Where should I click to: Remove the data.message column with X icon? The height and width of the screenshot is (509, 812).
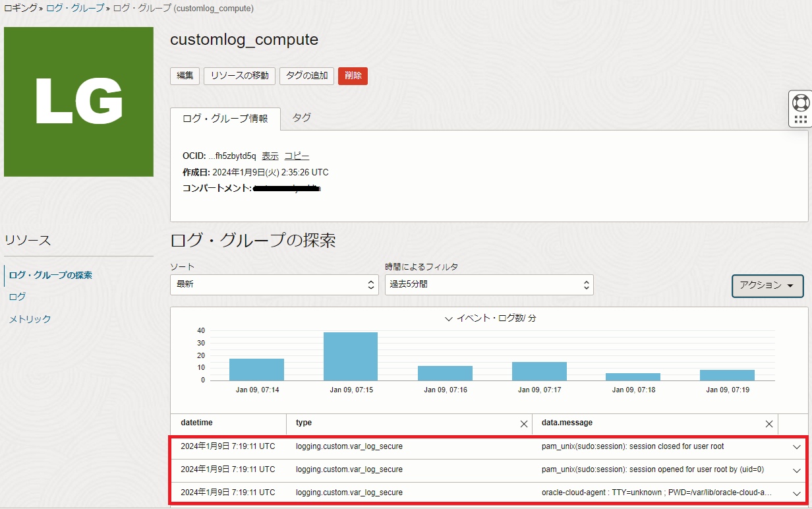(x=768, y=424)
